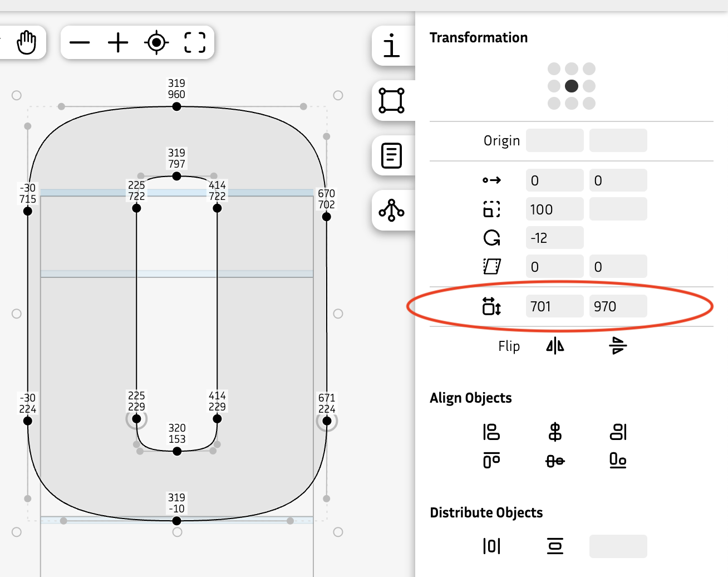Align objects to right edges

[618, 432]
